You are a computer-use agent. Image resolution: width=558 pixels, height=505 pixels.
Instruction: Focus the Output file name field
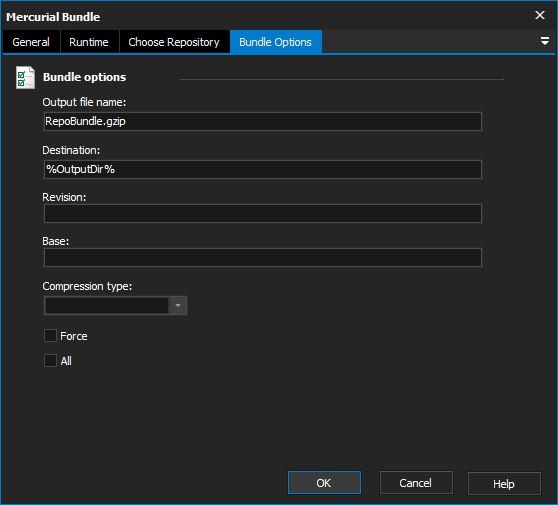pos(263,122)
